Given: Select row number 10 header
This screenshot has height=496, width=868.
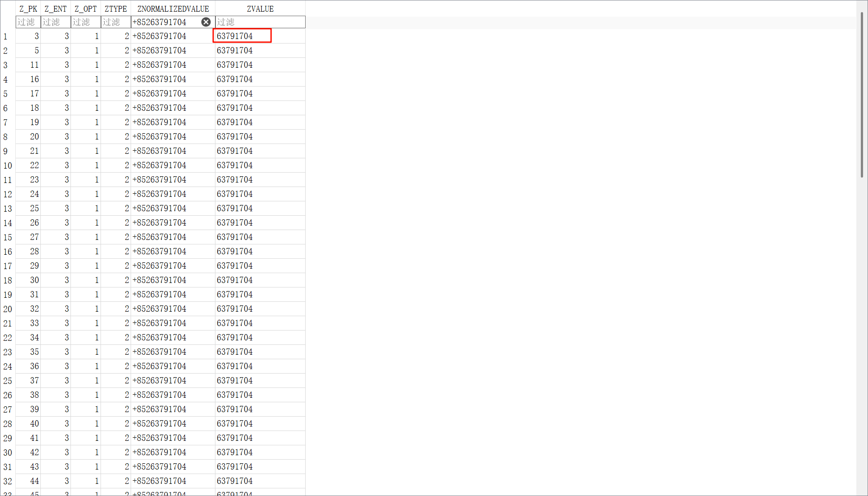Looking at the screenshot, I should point(8,165).
